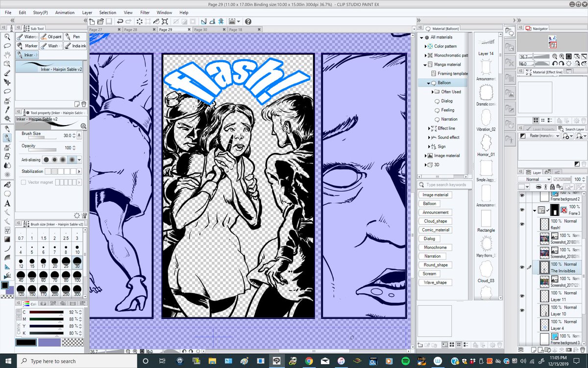Click the black main color swatch
588x368 pixels.
point(26,342)
